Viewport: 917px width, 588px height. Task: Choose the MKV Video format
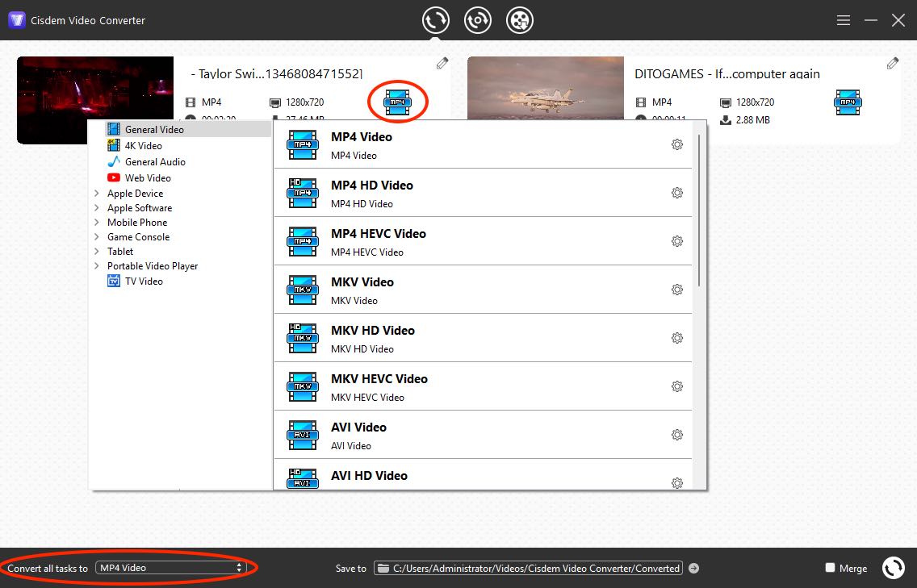[483, 290]
